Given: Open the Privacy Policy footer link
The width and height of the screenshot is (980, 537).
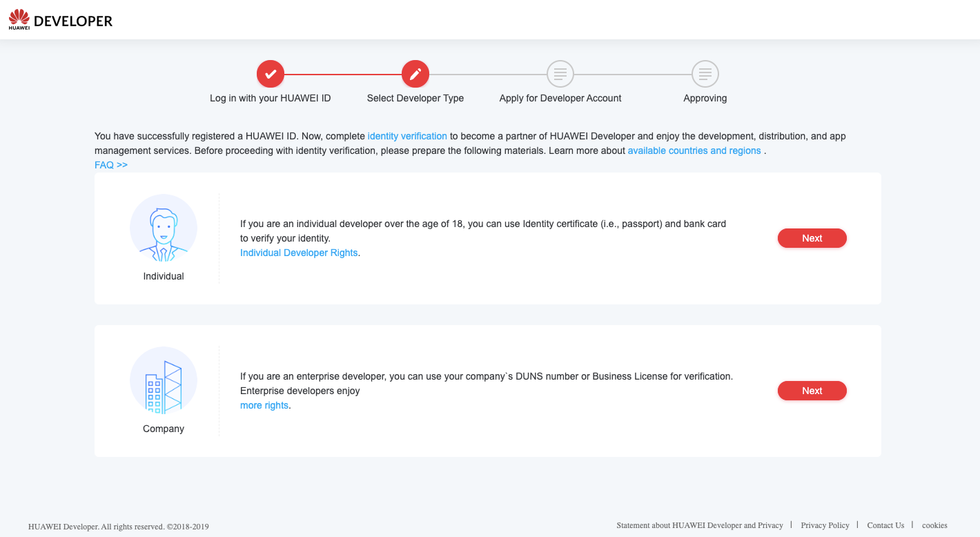Looking at the screenshot, I should [825, 525].
